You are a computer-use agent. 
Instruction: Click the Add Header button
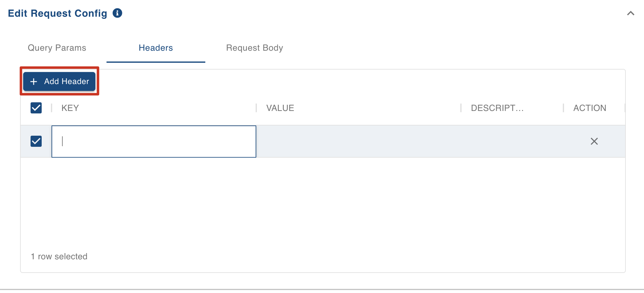59,81
